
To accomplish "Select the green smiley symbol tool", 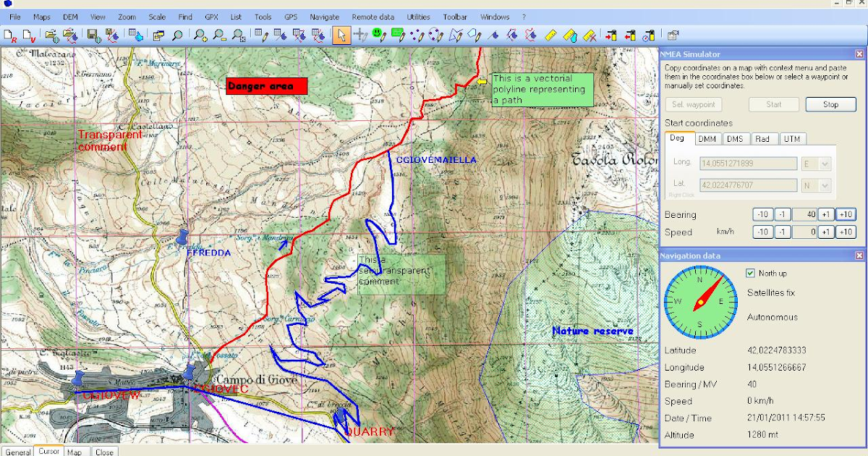I will coord(379,34).
